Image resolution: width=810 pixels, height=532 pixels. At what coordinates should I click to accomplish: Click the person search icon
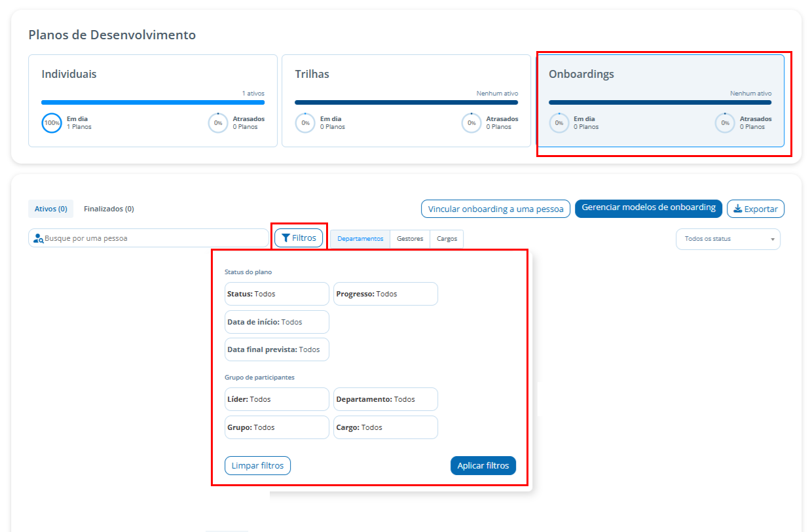pyautogui.click(x=39, y=238)
